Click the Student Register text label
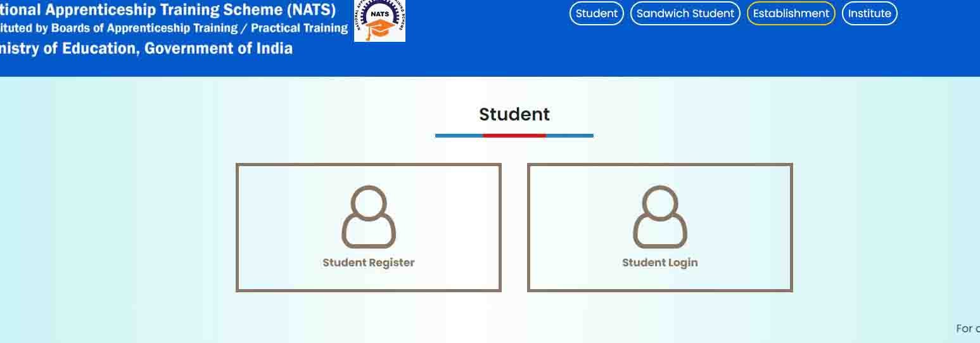The image size is (980, 343). tap(369, 262)
